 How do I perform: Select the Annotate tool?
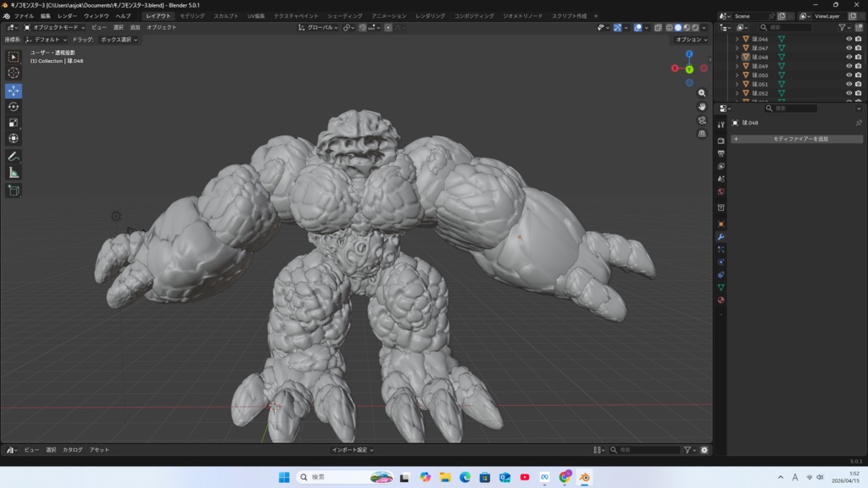(x=14, y=157)
